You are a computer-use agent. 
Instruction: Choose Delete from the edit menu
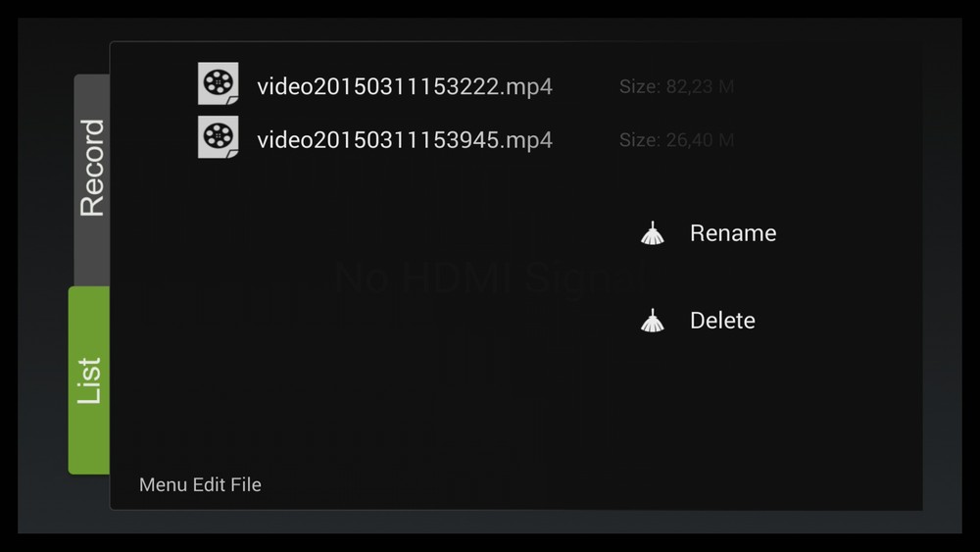(x=722, y=320)
